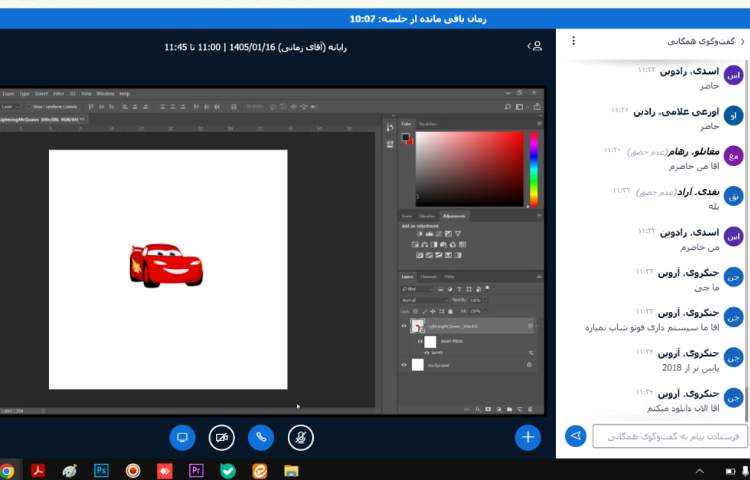Click the Background layer lock icon

click(529, 365)
